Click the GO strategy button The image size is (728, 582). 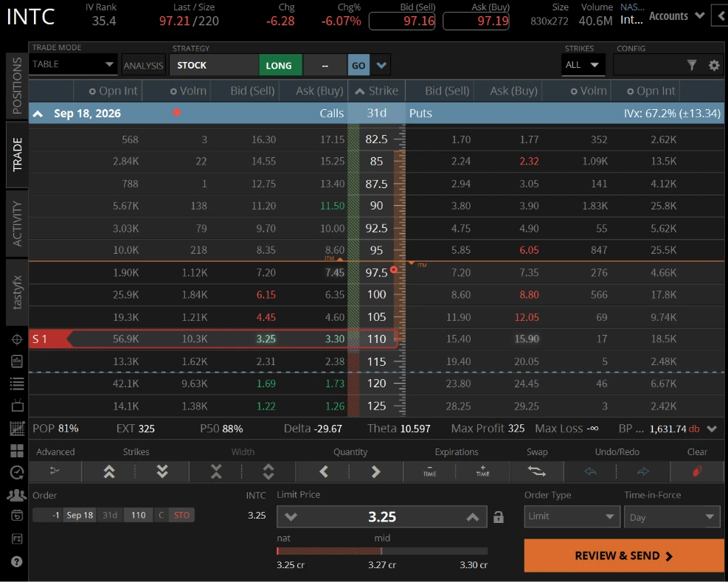pos(358,65)
